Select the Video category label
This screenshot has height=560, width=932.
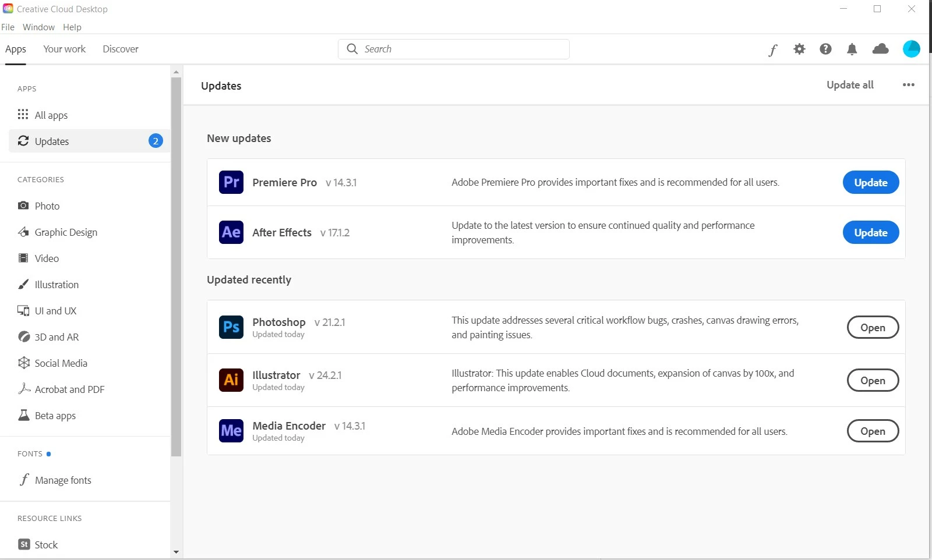click(47, 258)
